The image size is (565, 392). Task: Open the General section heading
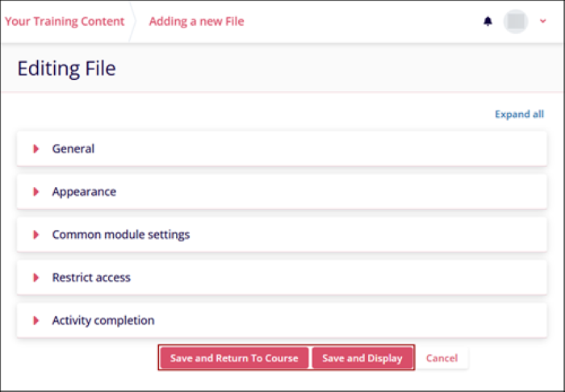pyautogui.click(x=73, y=149)
